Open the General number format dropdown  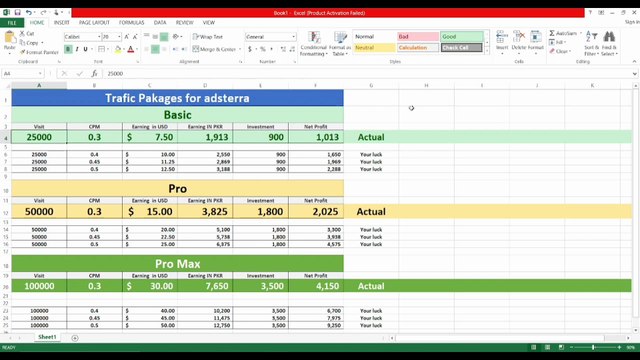[x=293, y=37]
